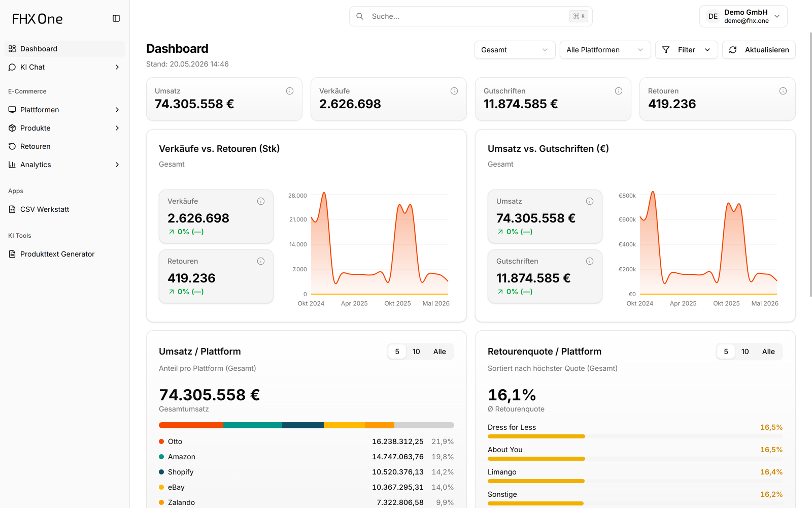812x508 pixels.
Task: Click the CSV Werkstatt file icon
Action: [x=12, y=209]
